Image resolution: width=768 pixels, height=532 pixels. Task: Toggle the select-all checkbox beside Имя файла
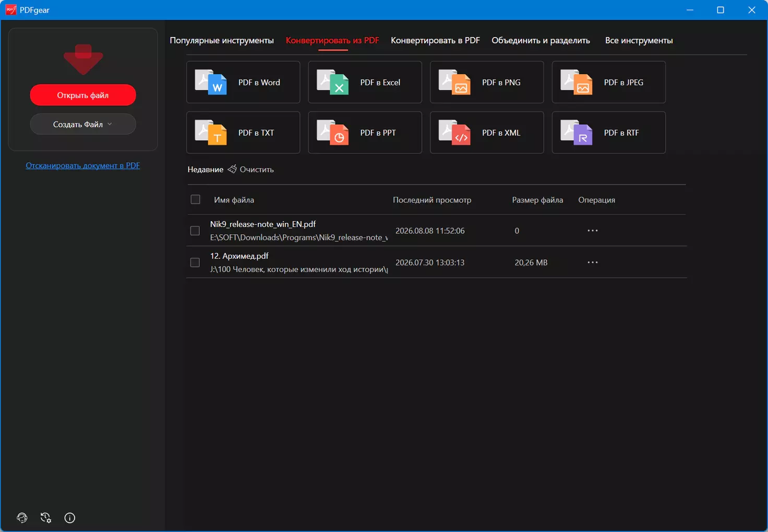[196, 199]
